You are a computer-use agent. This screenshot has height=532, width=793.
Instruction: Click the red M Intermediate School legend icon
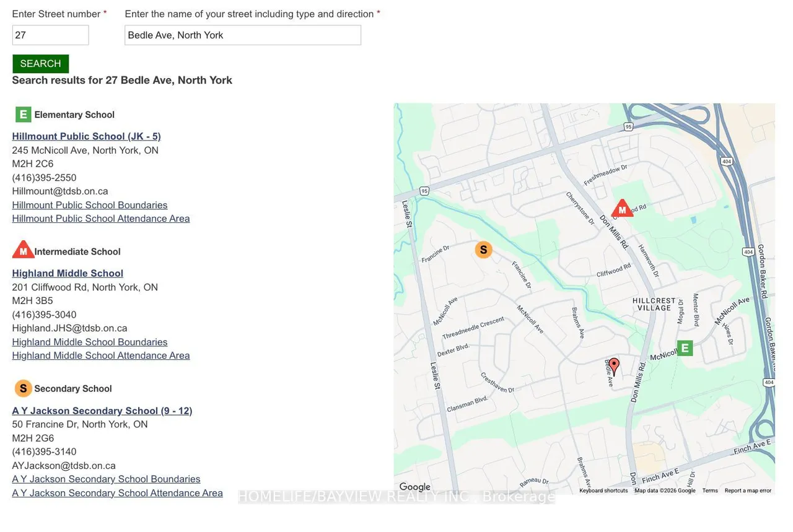click(23, 250)
